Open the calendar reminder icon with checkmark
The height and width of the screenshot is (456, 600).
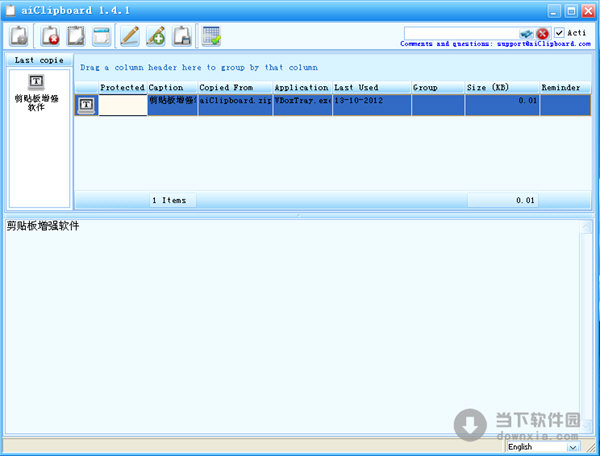(211, 36)
